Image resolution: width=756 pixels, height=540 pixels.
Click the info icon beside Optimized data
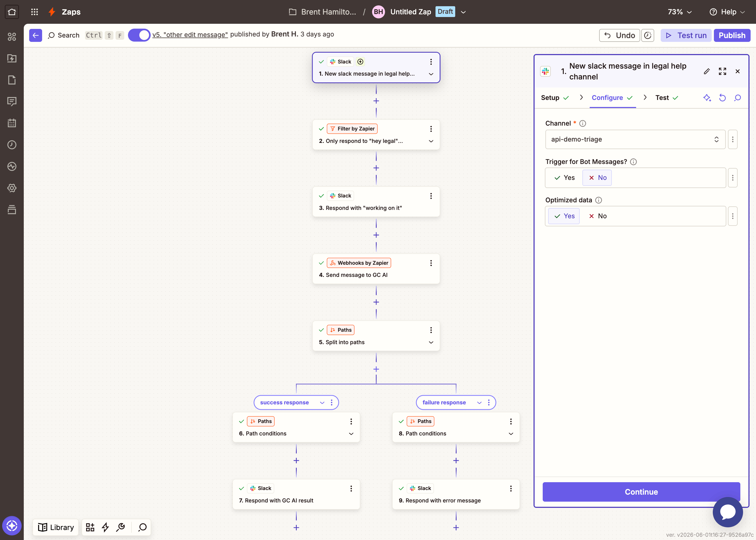[x=599, y=200]
